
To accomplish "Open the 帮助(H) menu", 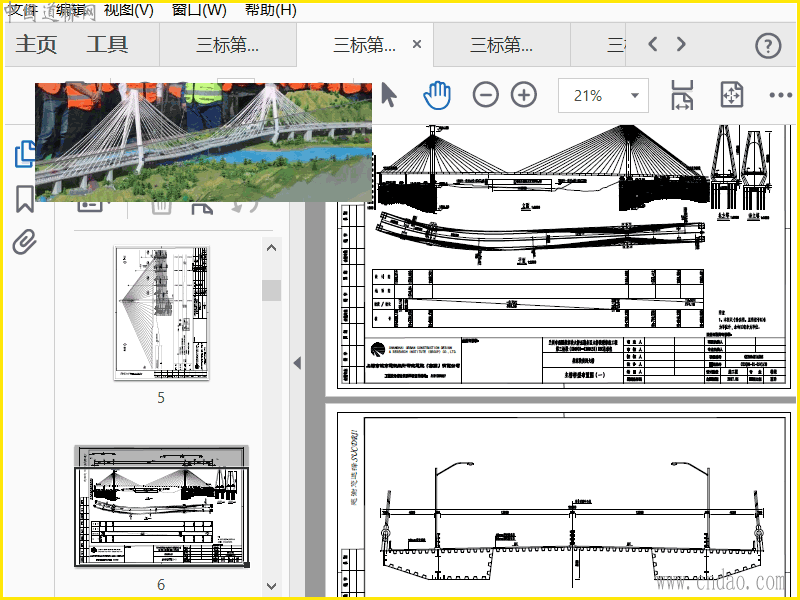I will click(x=270, y=10).
